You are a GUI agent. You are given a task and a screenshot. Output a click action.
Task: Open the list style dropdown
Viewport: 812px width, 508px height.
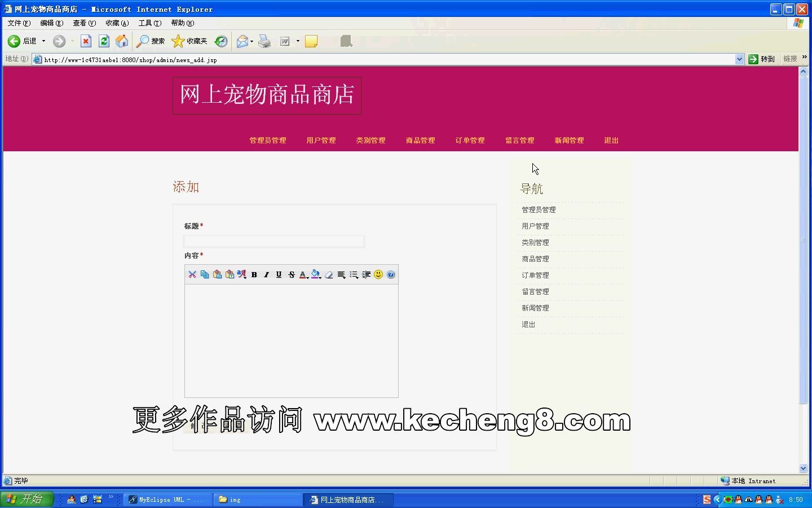[354, 274]
